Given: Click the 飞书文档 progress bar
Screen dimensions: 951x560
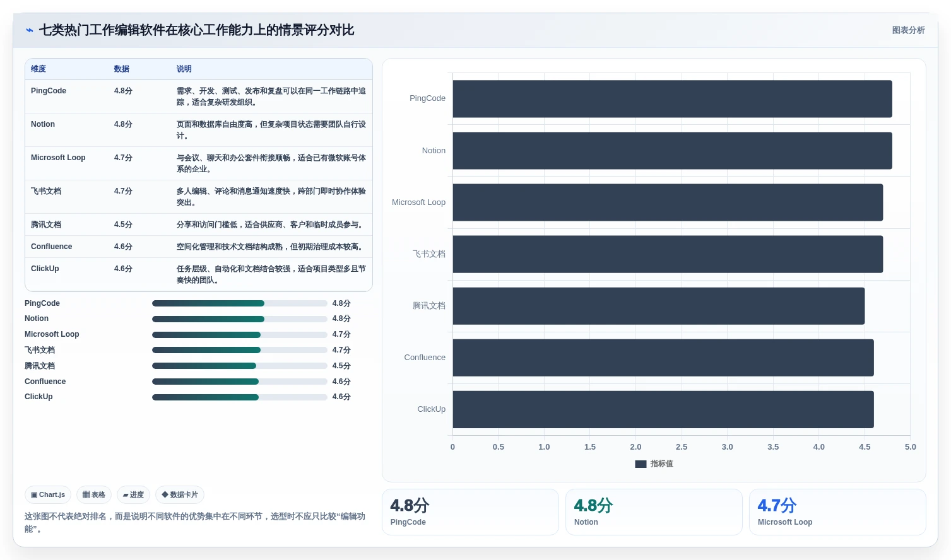Looking at the screenshot, I should coord(240,350).
